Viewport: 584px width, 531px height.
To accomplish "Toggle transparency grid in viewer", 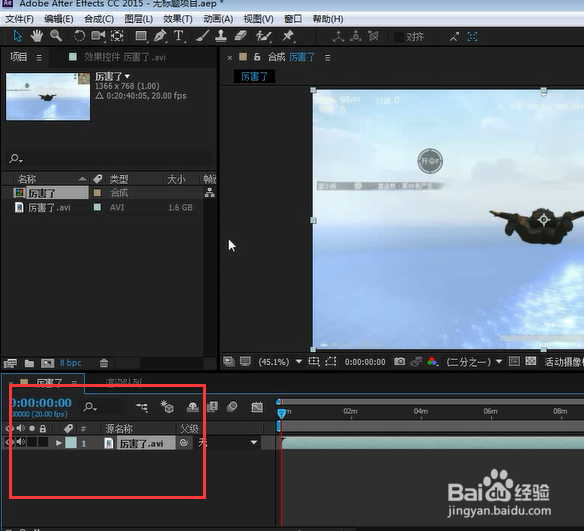I will (531, 361).
